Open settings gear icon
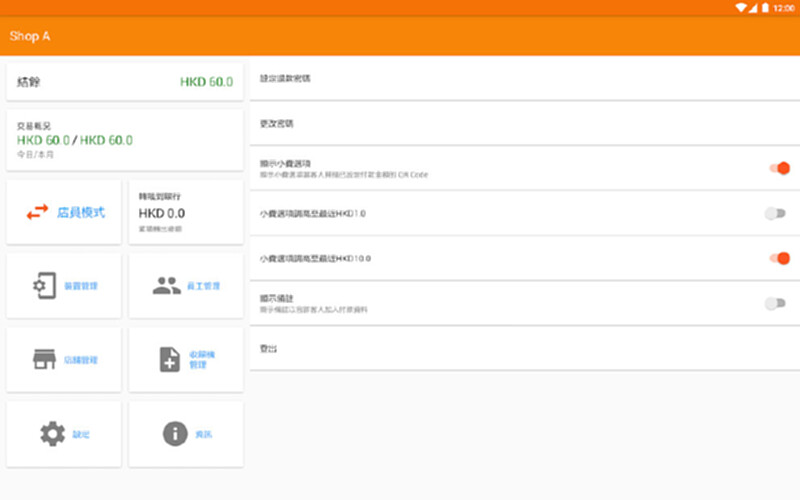This screenshot has width=800, height=500. pyautogui.click(x=53, y=434)
